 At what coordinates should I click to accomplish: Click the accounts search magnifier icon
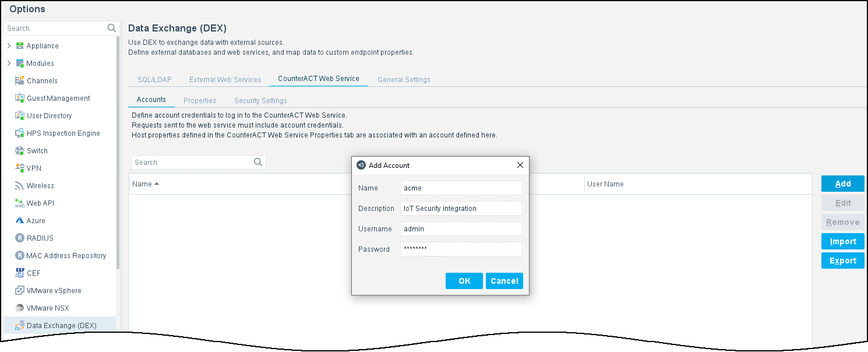click(x=258, y=162)
